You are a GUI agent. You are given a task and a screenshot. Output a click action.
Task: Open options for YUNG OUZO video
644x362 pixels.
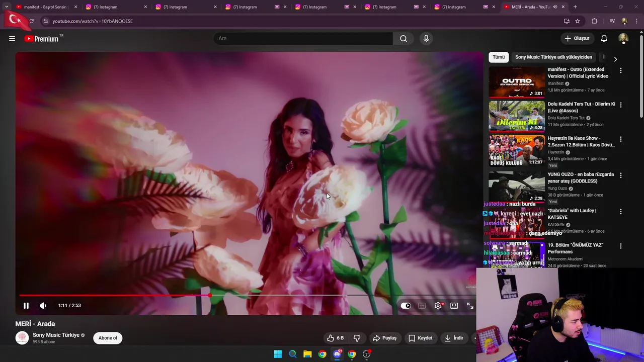click(x=621, y=175)
